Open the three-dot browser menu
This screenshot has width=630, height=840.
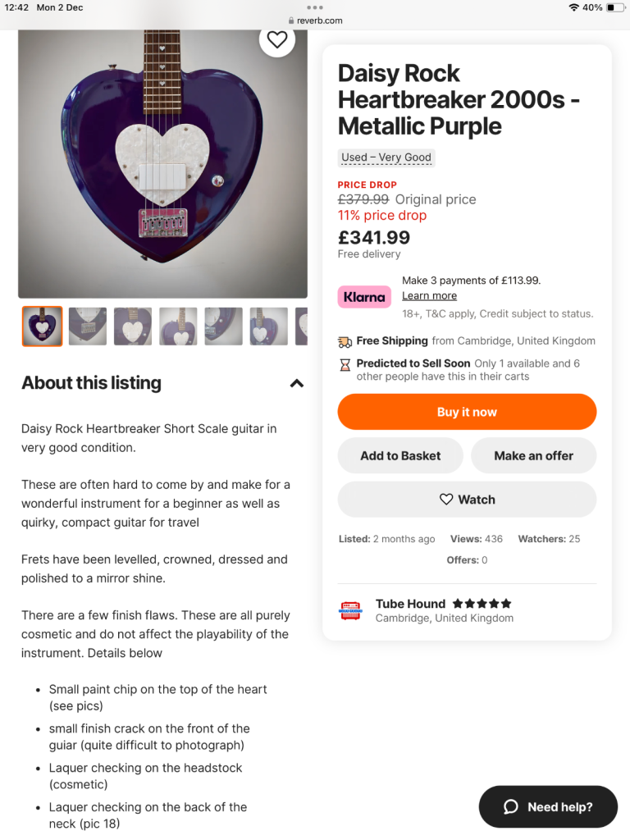click(315, 7)
